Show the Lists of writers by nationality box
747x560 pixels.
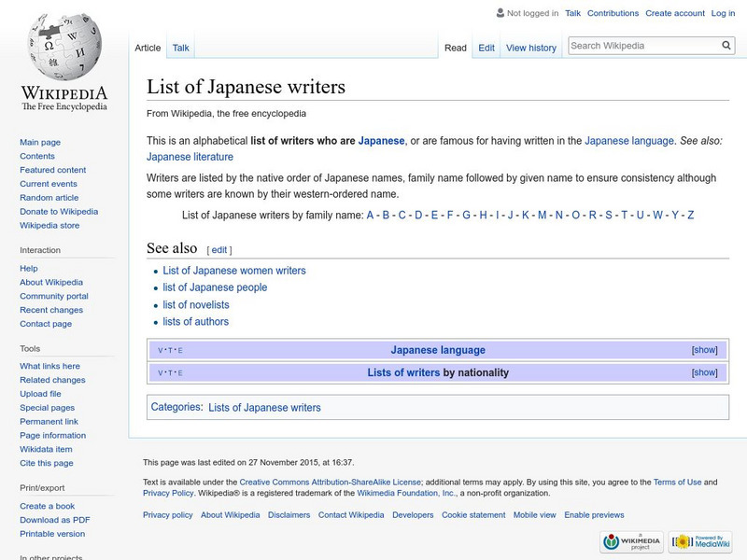[x=704, y=372]
